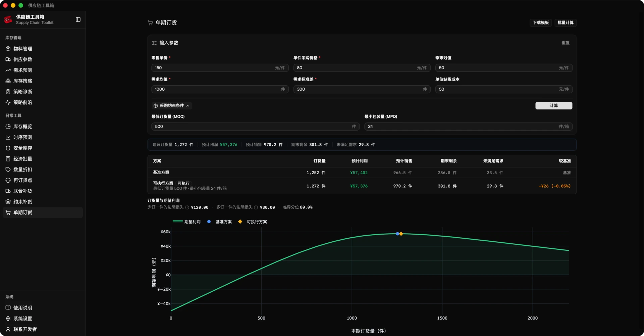Toggle 基准方案 marker in chart legend

220,222
